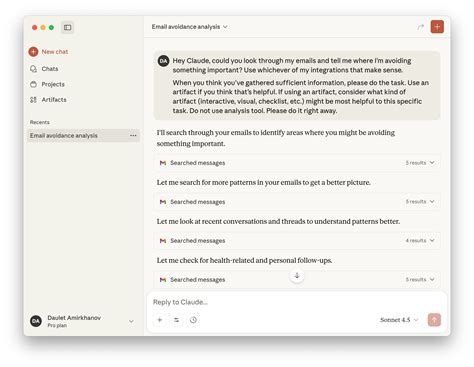Open the search and tools settings icon
The width and height of the screenshot is (474, 367).
tap(176, 320)
